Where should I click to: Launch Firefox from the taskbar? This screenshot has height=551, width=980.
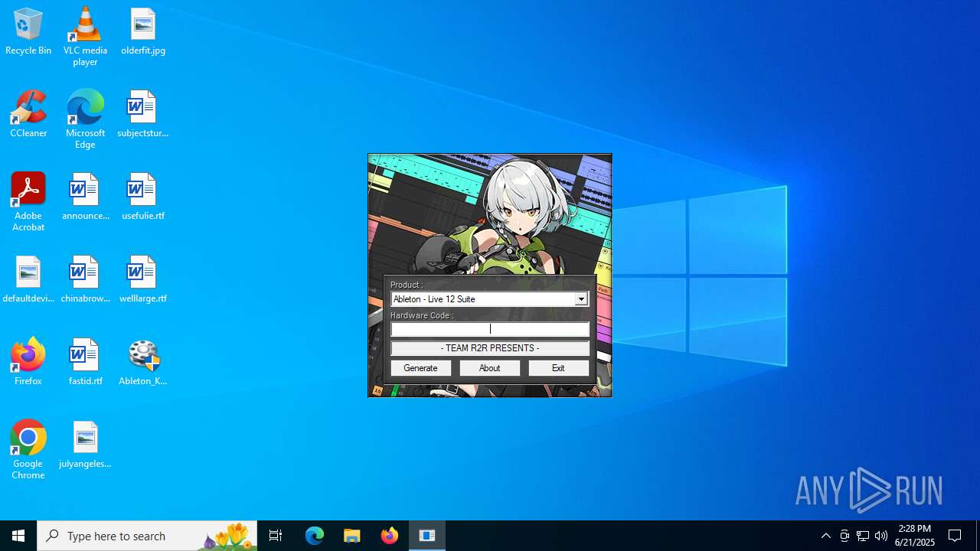coord(390,536)
